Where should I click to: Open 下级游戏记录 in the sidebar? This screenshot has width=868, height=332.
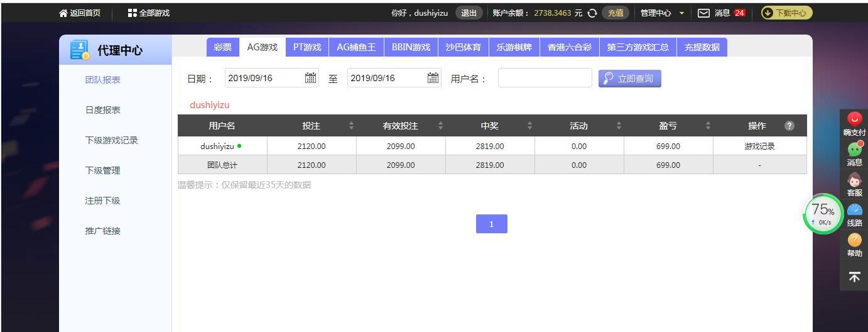coord(112,140)
